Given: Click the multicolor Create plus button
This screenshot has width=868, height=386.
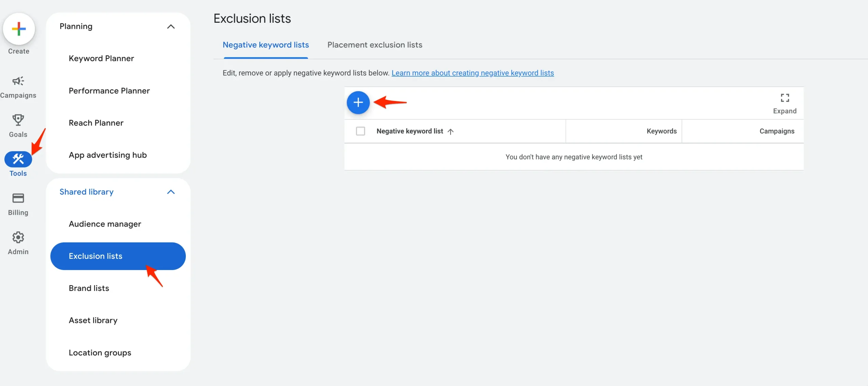Looking at the screenshot, I should 19,29.
